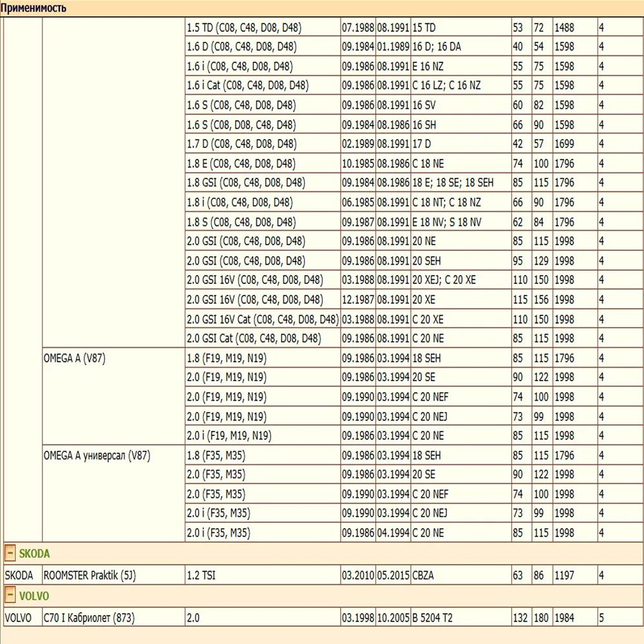Select the 1.8 E (C08, C48, D08, D48) row

241,164
